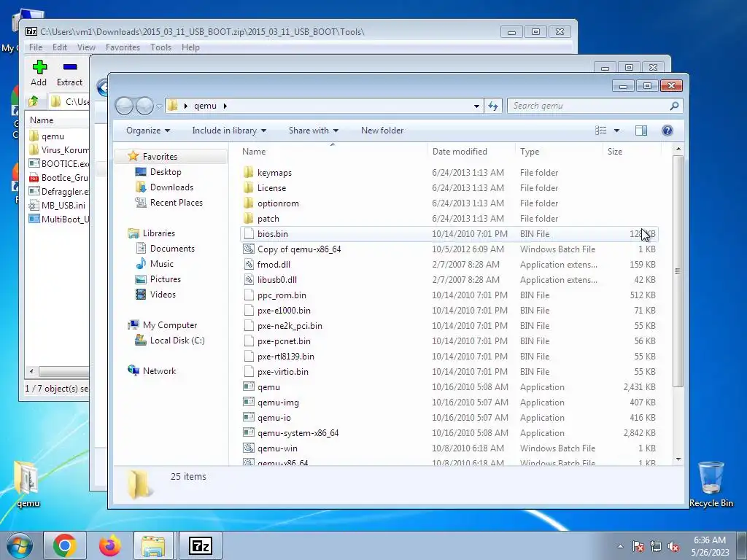Click the New folder button
747x560 pixels.
382,131
